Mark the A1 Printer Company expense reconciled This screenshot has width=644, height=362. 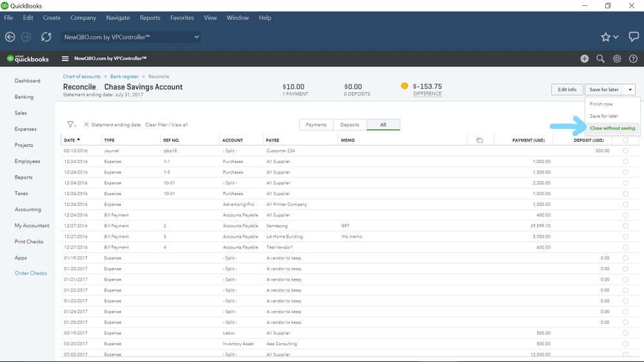coord(625,204)
